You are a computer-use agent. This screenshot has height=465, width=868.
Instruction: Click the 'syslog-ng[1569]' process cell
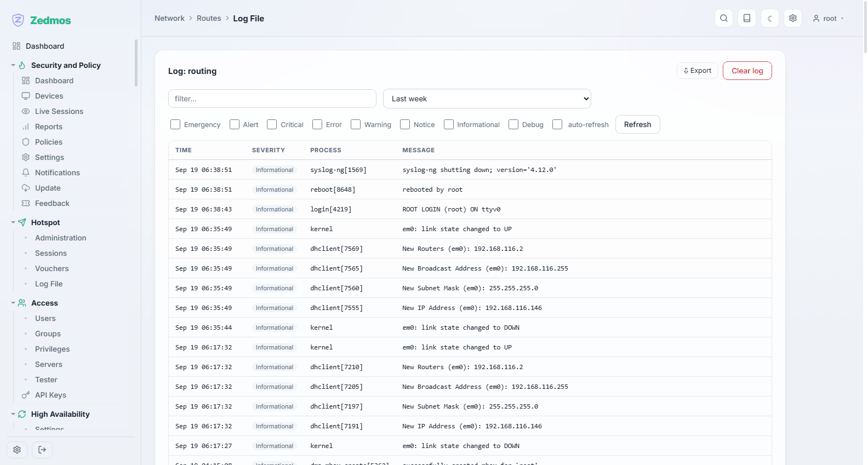(338, 170)
